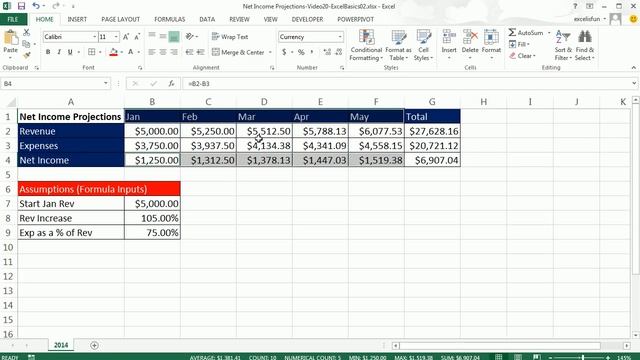Switch to the INSERT tab
The image size is (640, 360).
[x=77, y=19]
